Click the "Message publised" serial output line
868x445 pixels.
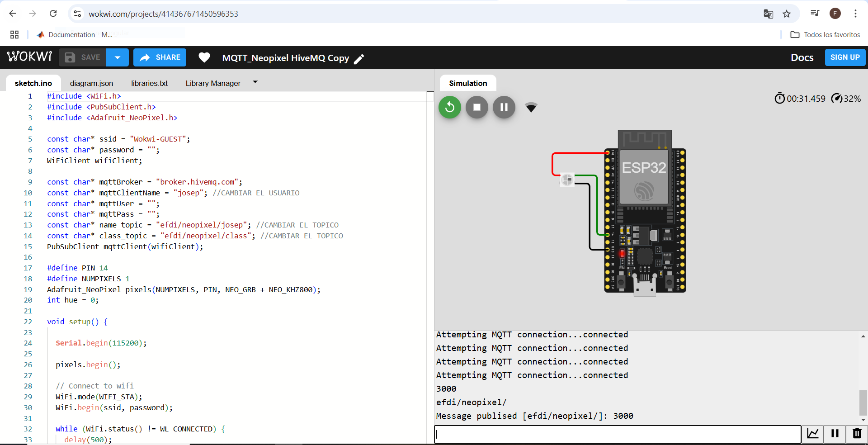(x=534, y=416)
